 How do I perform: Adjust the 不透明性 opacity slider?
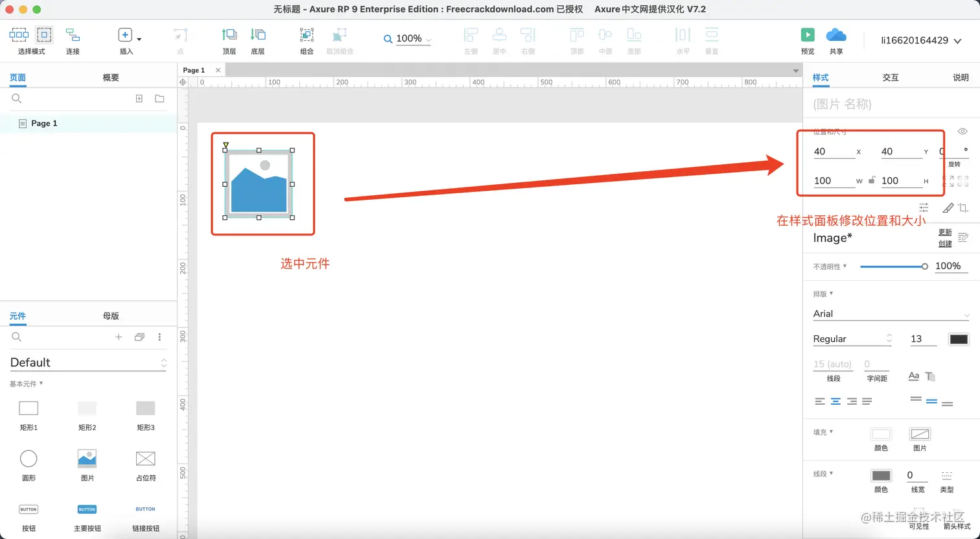[x=894, y=267]
